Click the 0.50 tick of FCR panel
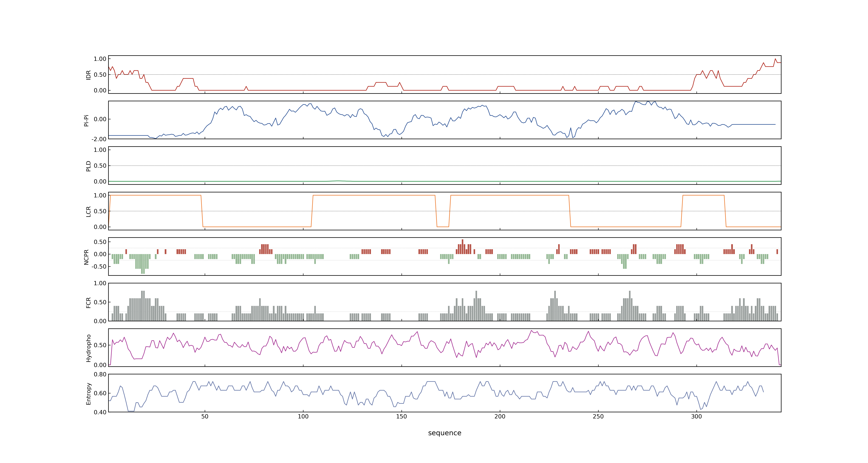The width and height of the screenshot is (868, 463). pyautogui.click(x=100, y=302)
